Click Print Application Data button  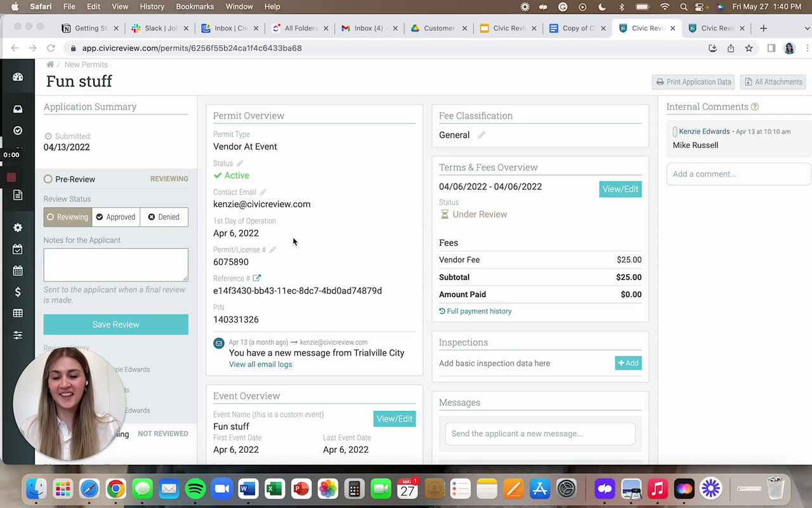pyautogui.click(x=693, y=82)
